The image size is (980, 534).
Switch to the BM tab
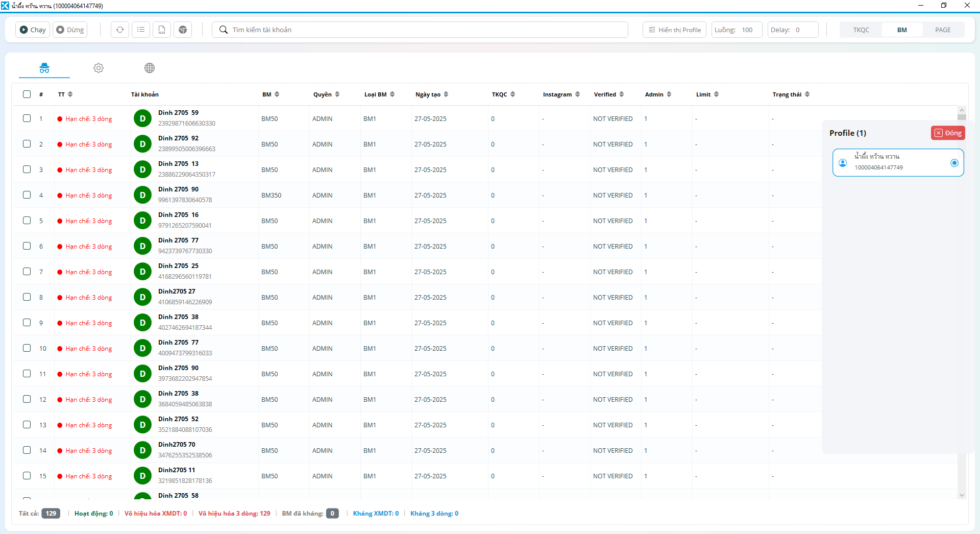pyautogui.click(x=902, y=30)
